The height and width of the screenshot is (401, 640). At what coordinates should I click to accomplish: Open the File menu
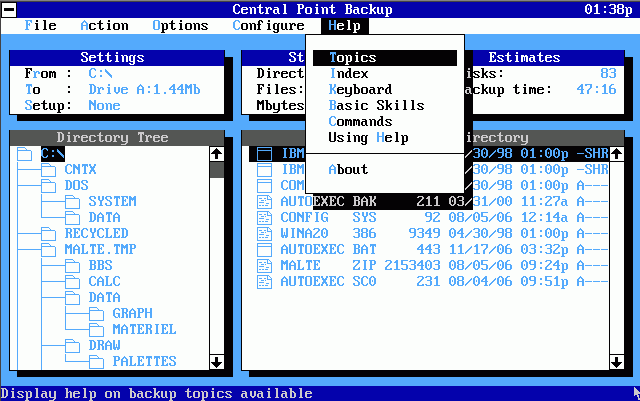click(40, 25)
